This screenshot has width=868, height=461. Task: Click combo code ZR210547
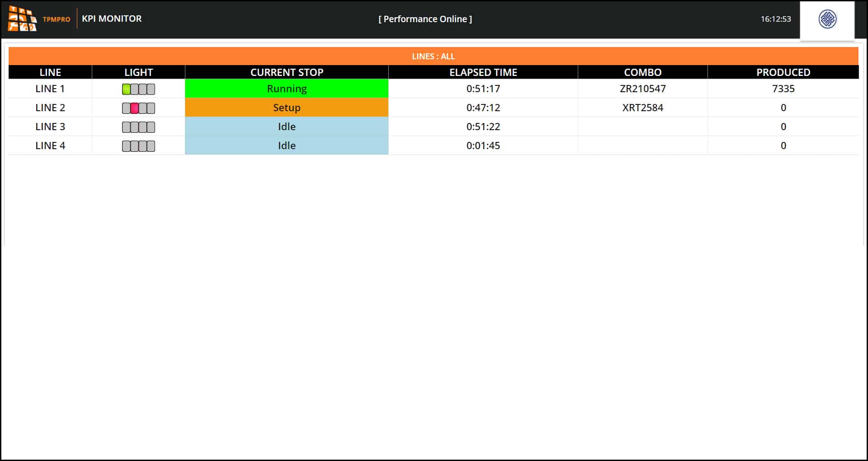click(x=642, y=89)
